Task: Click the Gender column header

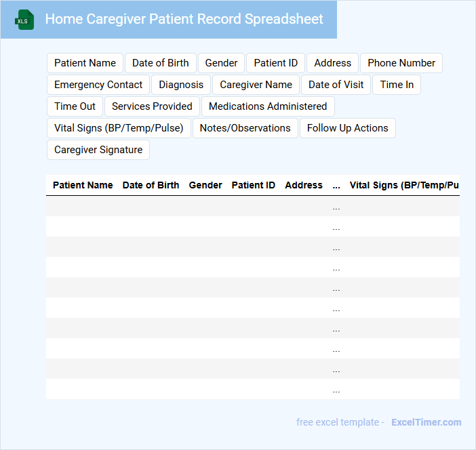Action: [205, 185]
